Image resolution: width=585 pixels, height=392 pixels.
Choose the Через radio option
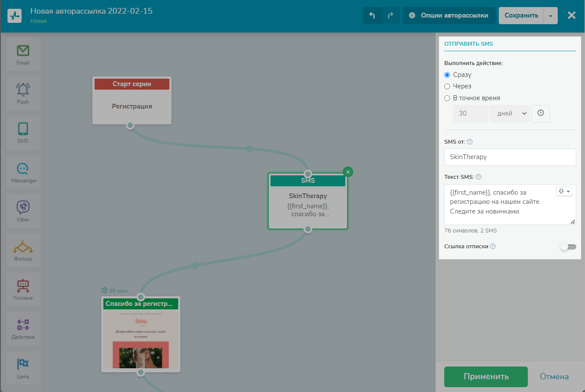pos(447,87)
